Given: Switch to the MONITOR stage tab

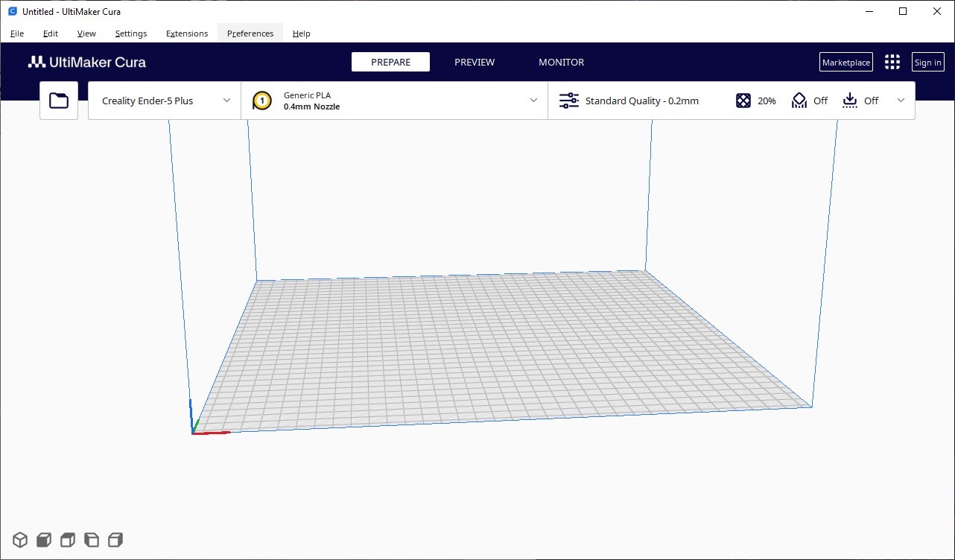Looking at the screenshot, I should 561,63.
